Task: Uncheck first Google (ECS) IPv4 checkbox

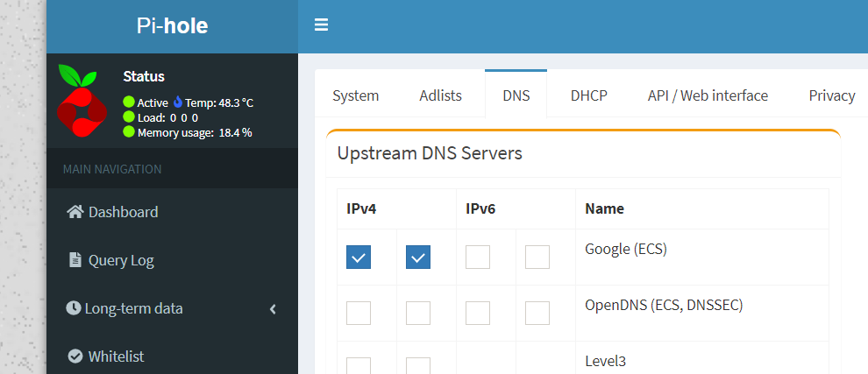Action: pos(359,258)
